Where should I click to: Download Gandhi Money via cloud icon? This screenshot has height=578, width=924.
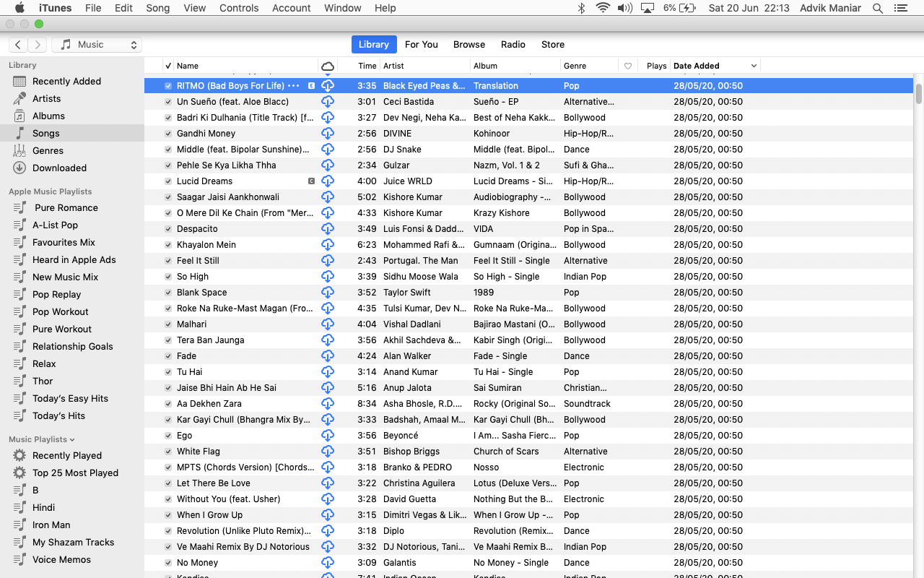328,133
